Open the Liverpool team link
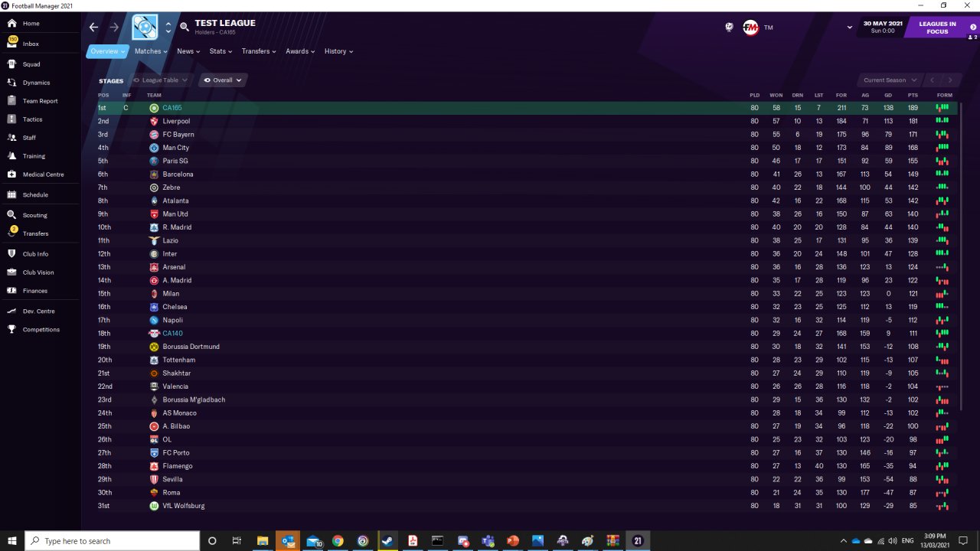The height and width of the screenshot is (551, 980). (176, 121)
